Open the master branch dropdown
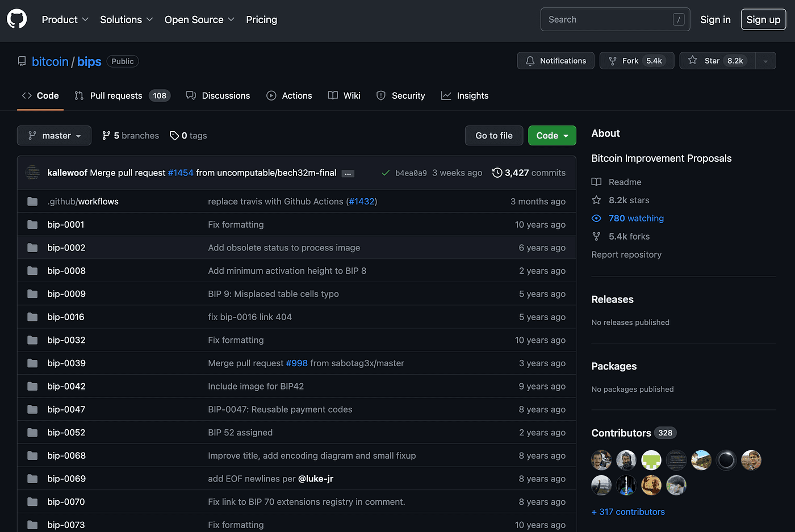Image resolution: width=795 pixels, height=532 pixels. pyautogui.click(x=54, y=136)
